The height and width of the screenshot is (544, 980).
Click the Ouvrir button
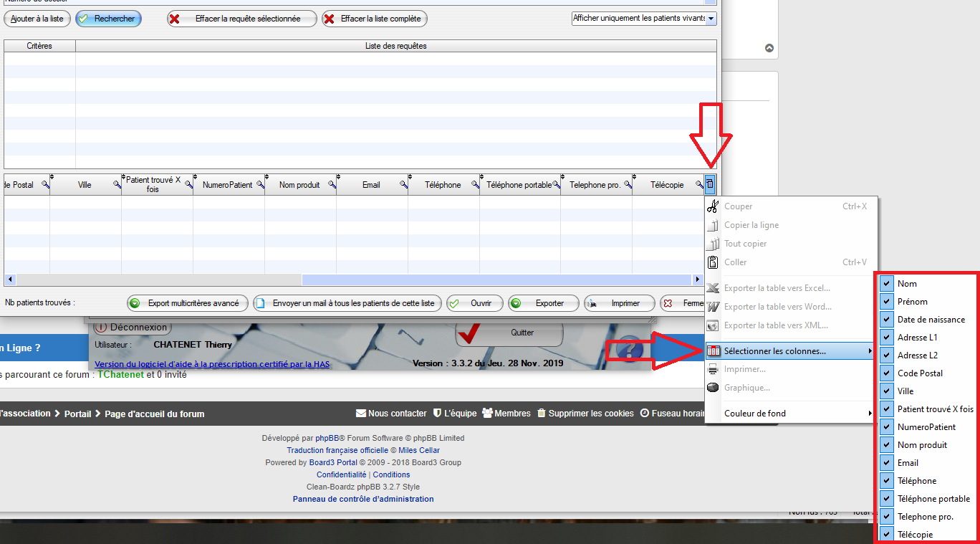[475, 303]
